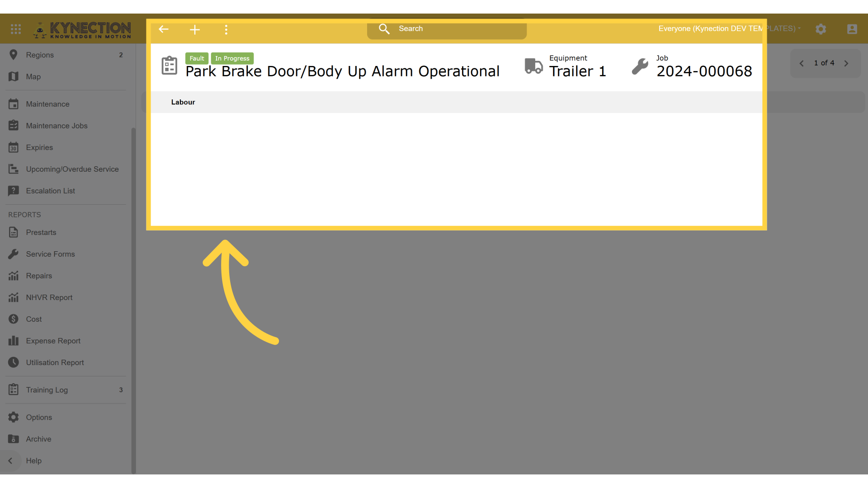Go back using the left arrow icon

[x=164, y=29]
